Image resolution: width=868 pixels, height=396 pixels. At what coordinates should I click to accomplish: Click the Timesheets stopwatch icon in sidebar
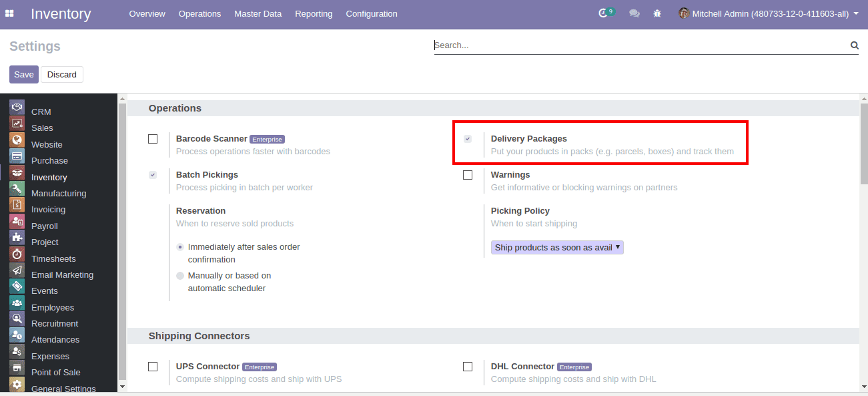(x=17, y=254)
